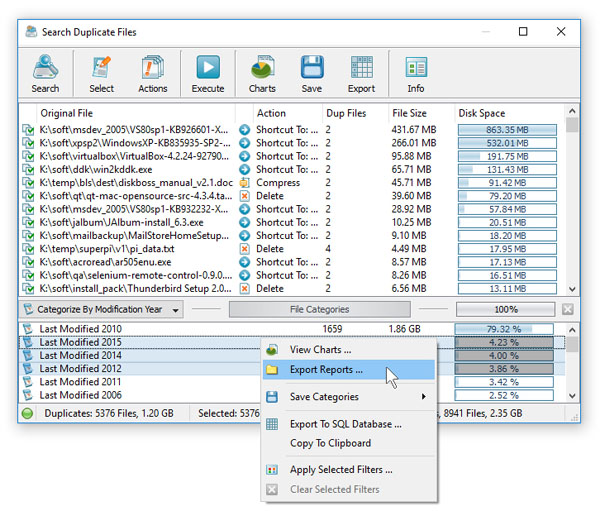Sort by Original File column header
This screenshot has height=511, width=600.
pyautogui.click(x=136, y=113)
